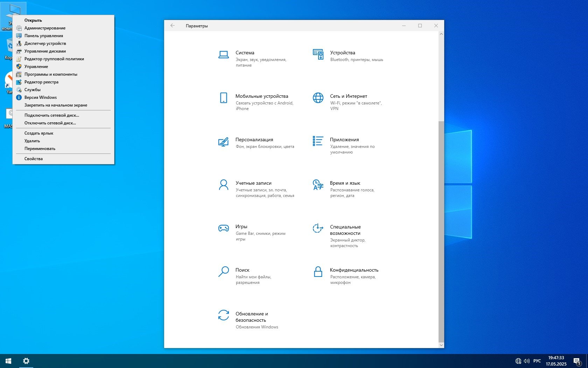The width and height of the screenshot is (588, 368).
Task: Click the Конфиденциальность lock icon
Action: tap(318, 272)
